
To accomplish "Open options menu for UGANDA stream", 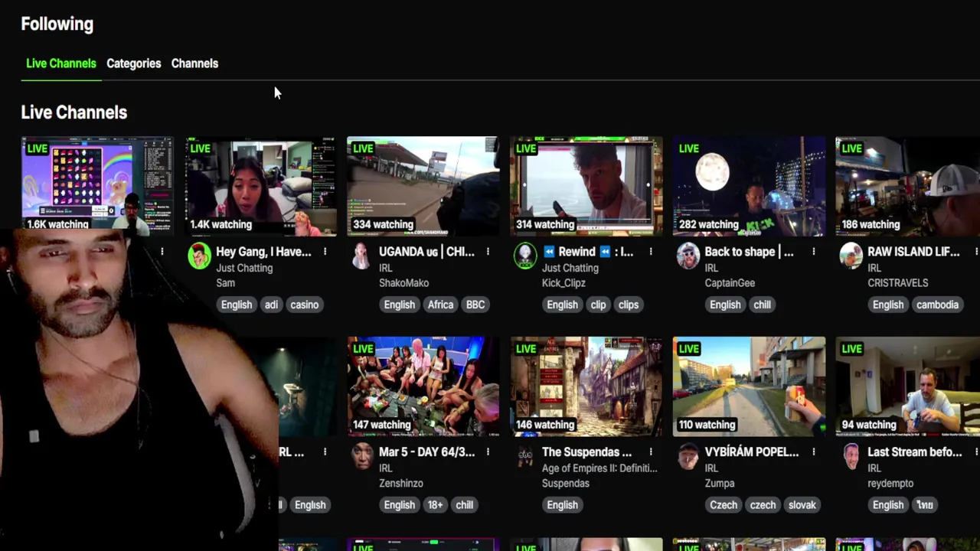I will click(x=488, y=252).
